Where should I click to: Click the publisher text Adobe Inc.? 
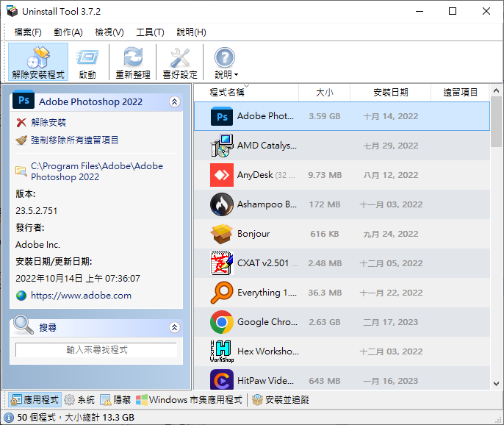pos(37,245)
